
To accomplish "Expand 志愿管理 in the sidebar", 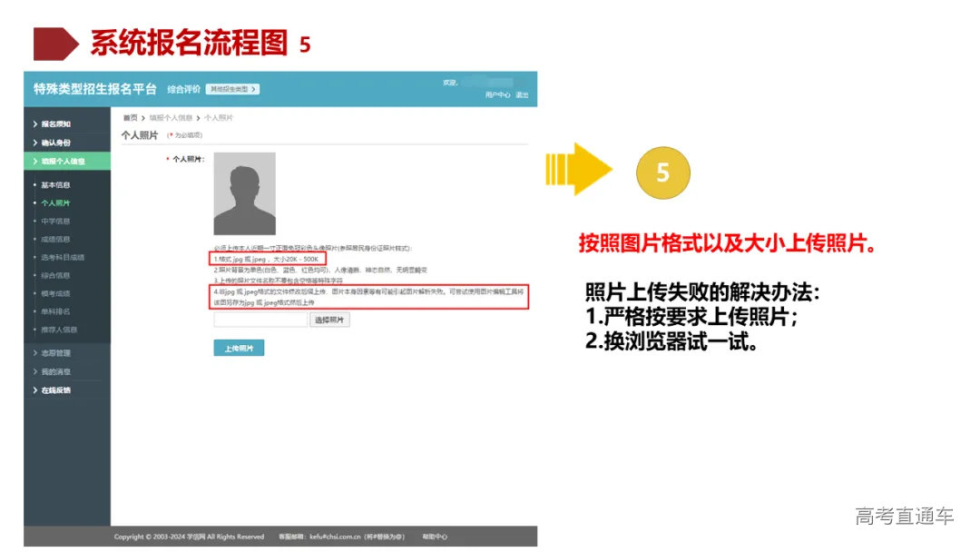I will pyautogui.click(x=56, y=353).
